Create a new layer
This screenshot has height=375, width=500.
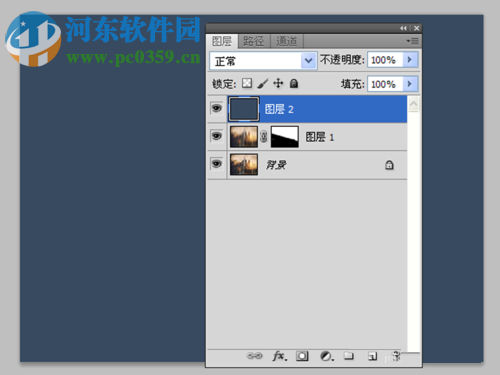pos(372,356)
